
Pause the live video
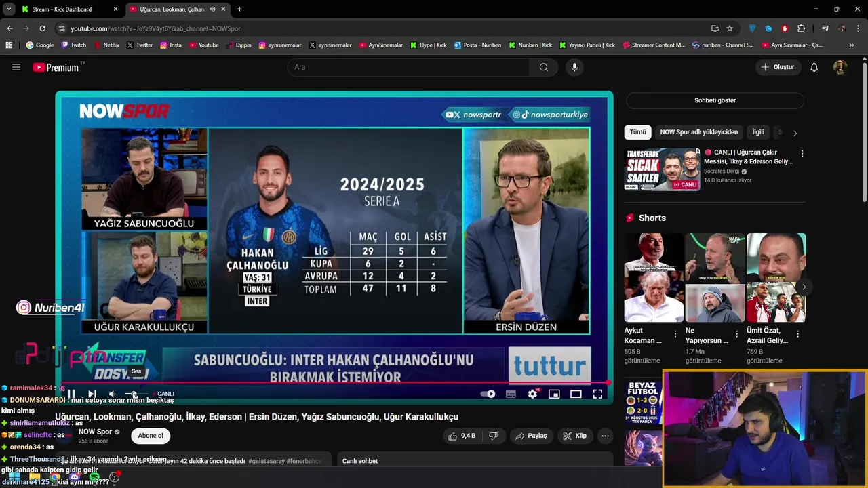[x=71, y=394]
